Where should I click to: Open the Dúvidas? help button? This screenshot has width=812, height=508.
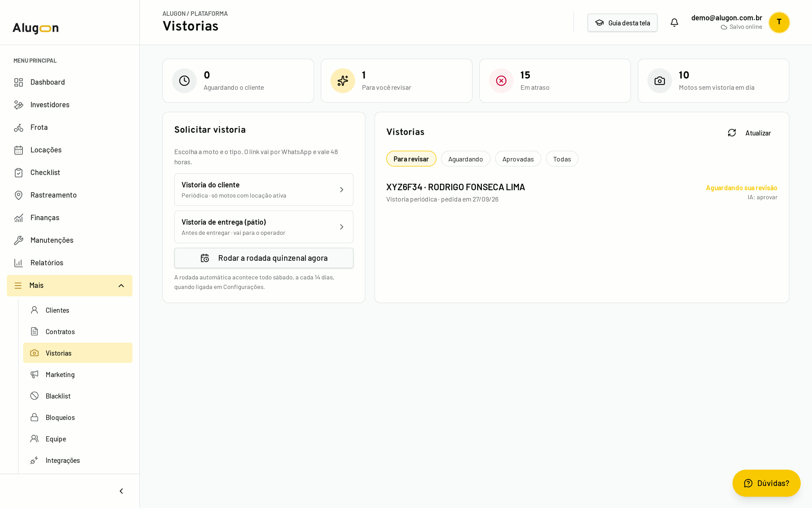[766, 483]
